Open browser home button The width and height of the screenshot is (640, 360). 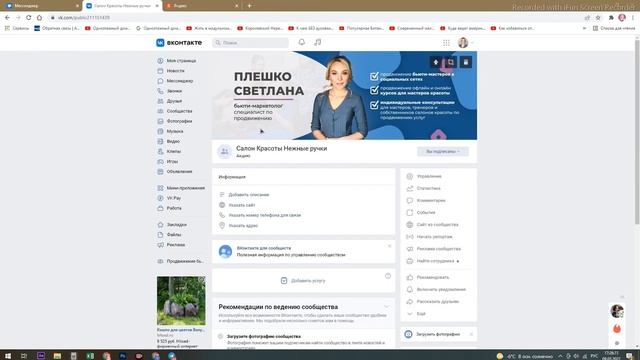pyautogui.click(x=39, y=18)
